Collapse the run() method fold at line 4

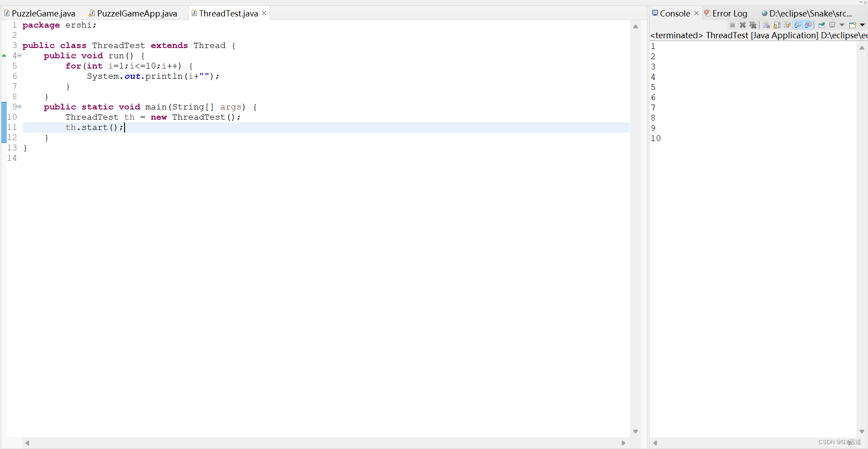pos(20,56)
